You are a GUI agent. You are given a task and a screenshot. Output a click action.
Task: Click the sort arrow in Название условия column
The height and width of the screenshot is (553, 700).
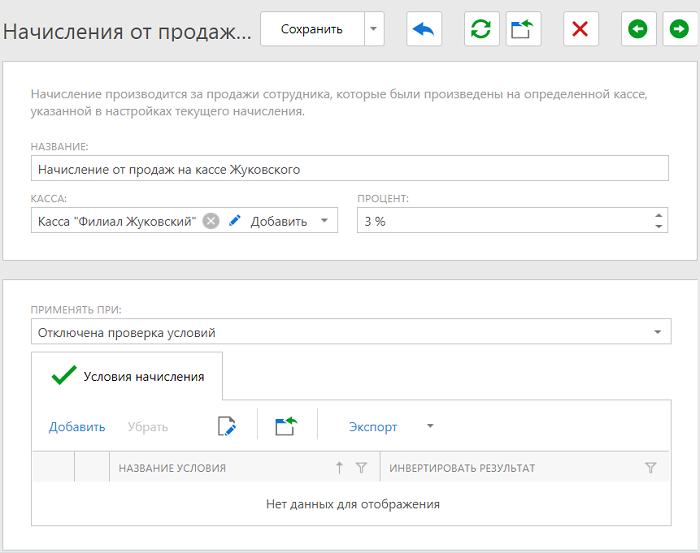339,468
